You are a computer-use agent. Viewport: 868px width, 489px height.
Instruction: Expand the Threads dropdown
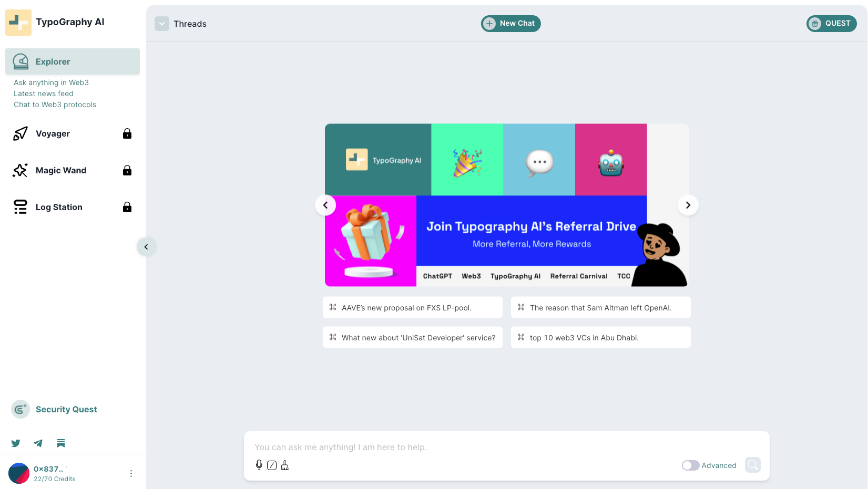[162, 24]
